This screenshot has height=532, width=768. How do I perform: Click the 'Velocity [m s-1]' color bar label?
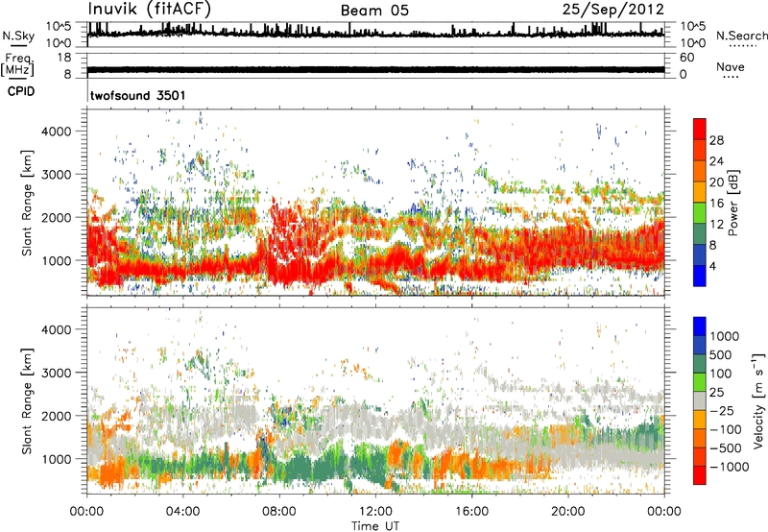pyautogui.click(x=758, y=400)
